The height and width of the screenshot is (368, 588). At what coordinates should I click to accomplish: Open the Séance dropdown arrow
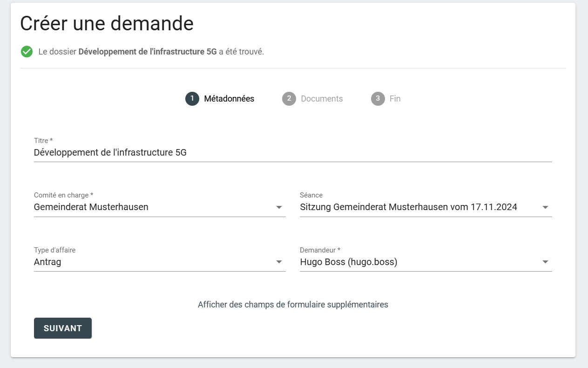click(x=545, y=207)
